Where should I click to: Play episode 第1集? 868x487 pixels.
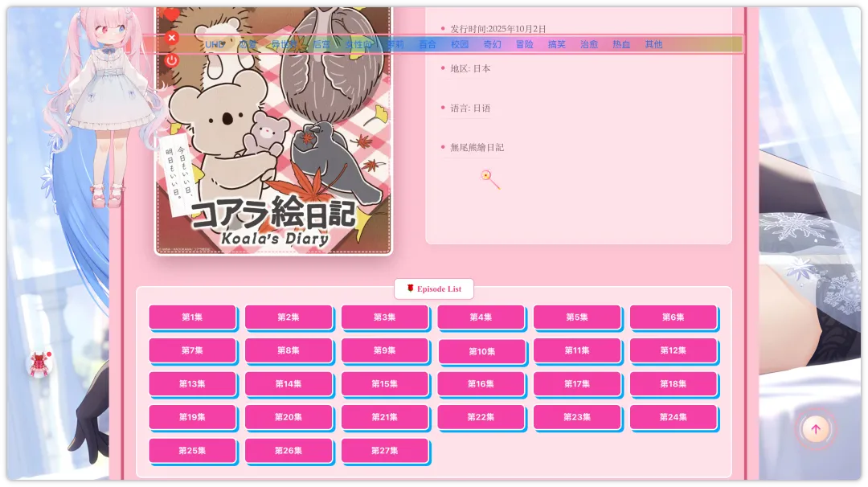(192, 317)
